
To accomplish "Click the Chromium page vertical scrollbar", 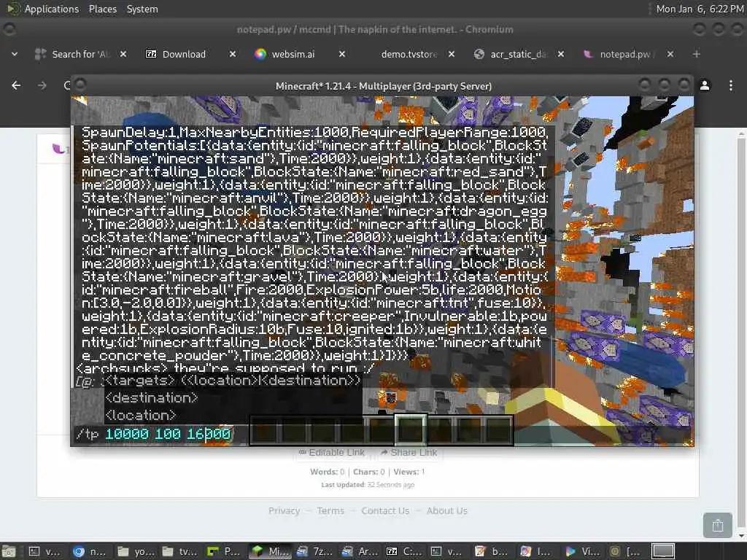I will 741,333.
